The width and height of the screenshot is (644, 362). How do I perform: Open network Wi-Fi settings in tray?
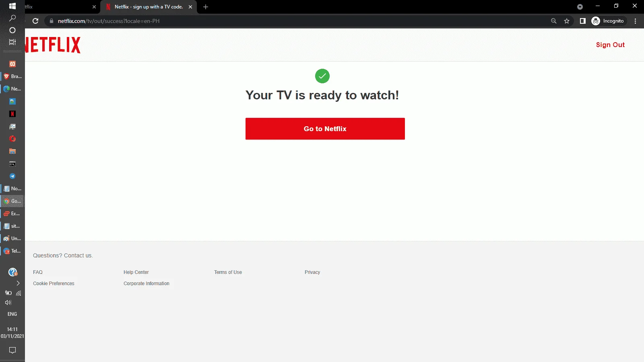[x=19, y=293]
